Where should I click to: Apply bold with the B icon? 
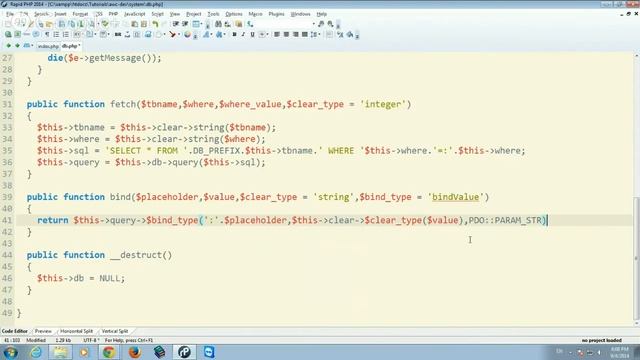[x=234, y=35]
